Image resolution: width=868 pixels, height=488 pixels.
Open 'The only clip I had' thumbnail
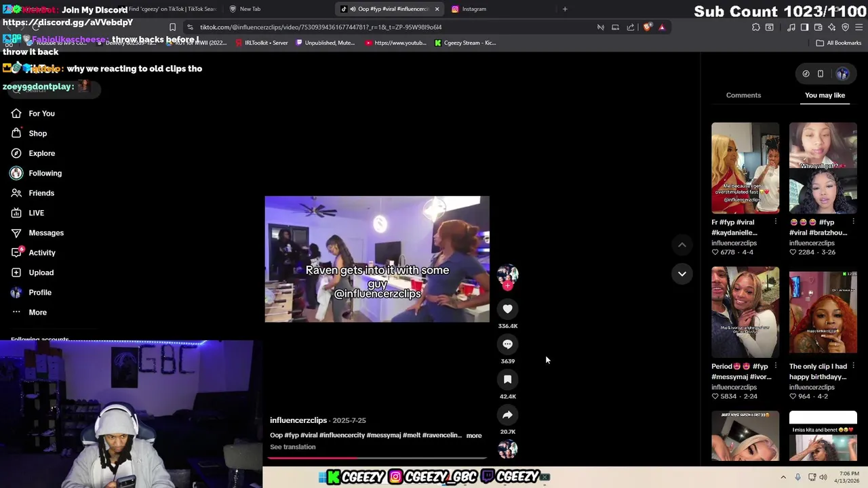[x=823, y=312]
